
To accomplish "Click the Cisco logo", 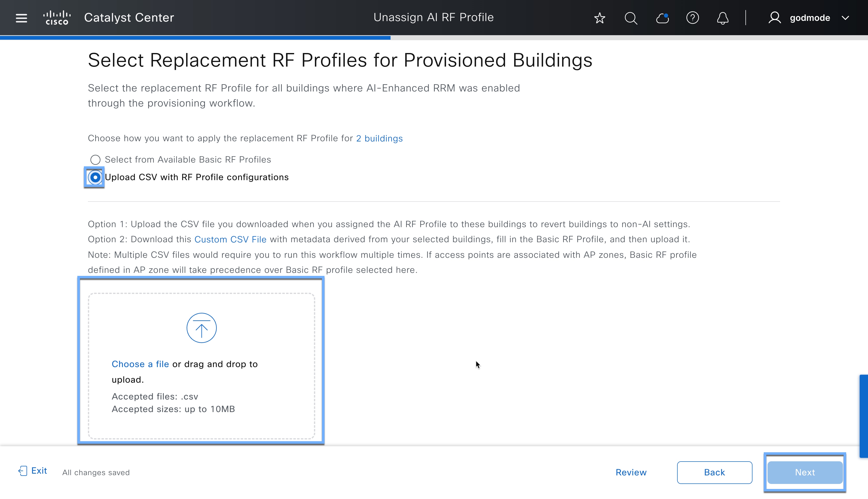I will tap(57, 18).
